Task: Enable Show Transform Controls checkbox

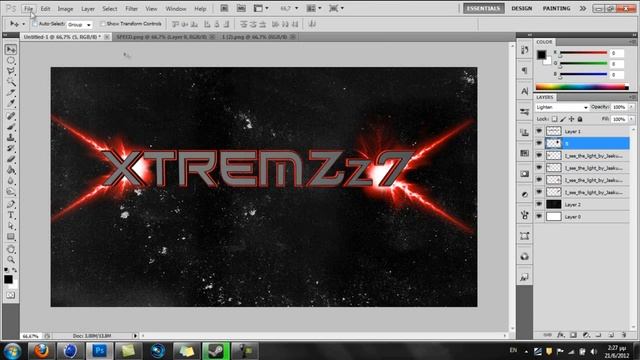Action: 103,24
